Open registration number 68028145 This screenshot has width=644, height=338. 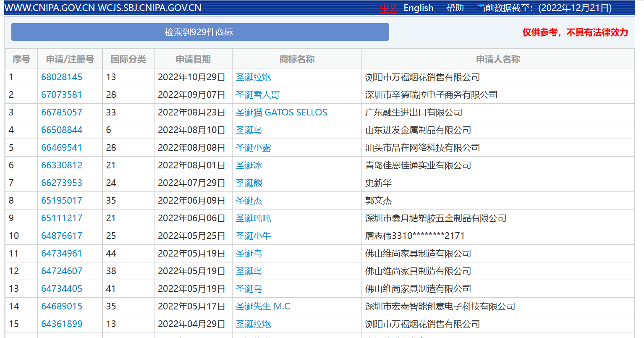[62, 77]
